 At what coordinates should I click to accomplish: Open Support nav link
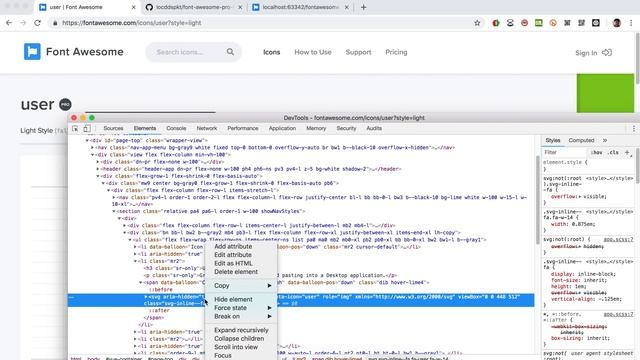click(358, 52)
